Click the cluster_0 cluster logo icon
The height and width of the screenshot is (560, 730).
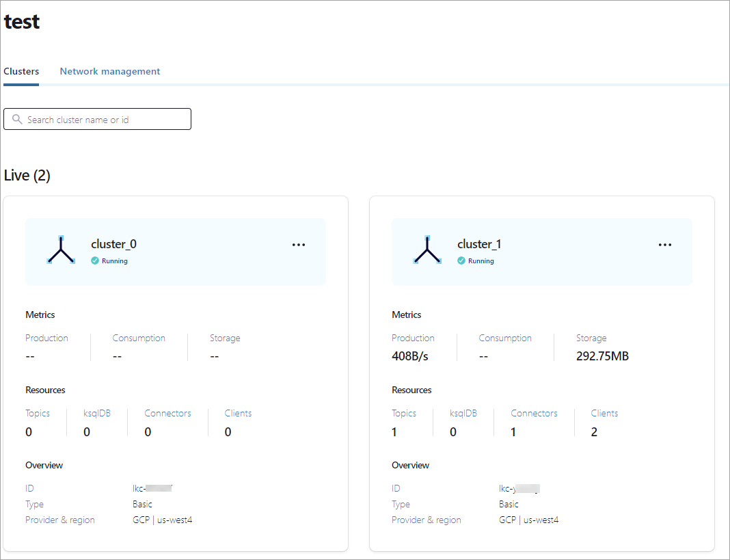(x=61, y=251)
